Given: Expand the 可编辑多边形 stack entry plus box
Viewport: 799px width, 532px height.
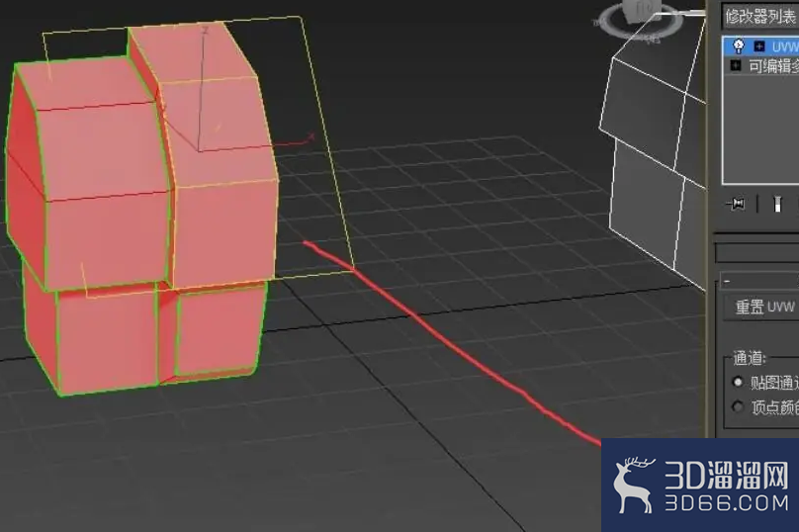Looking at the screenshot, I should [x=736, y=65].
